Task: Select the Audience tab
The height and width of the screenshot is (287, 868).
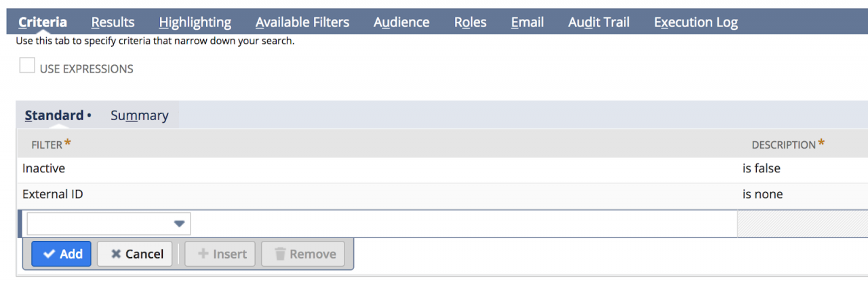Action: click(401, 22)
